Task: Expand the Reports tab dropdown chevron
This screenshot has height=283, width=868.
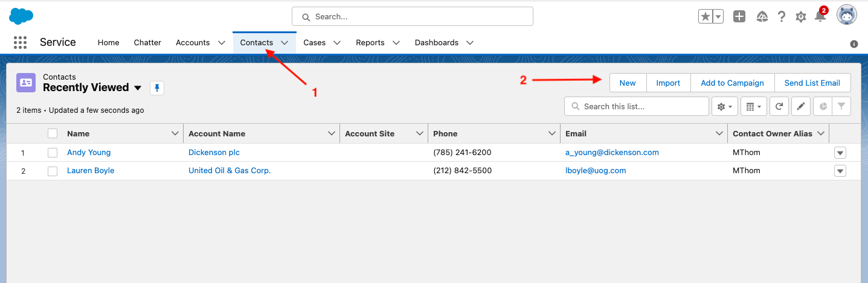Action: tap(396, 43)
